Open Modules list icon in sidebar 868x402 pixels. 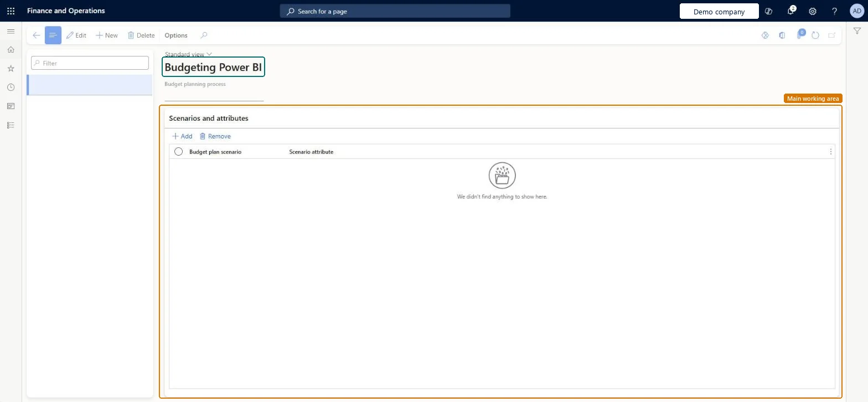click(x=11, y=125)
